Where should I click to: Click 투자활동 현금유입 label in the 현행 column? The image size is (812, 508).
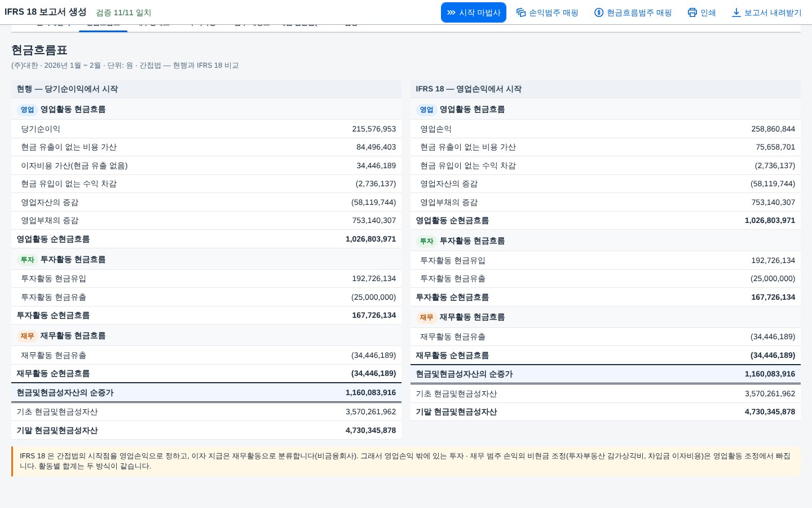54,278
